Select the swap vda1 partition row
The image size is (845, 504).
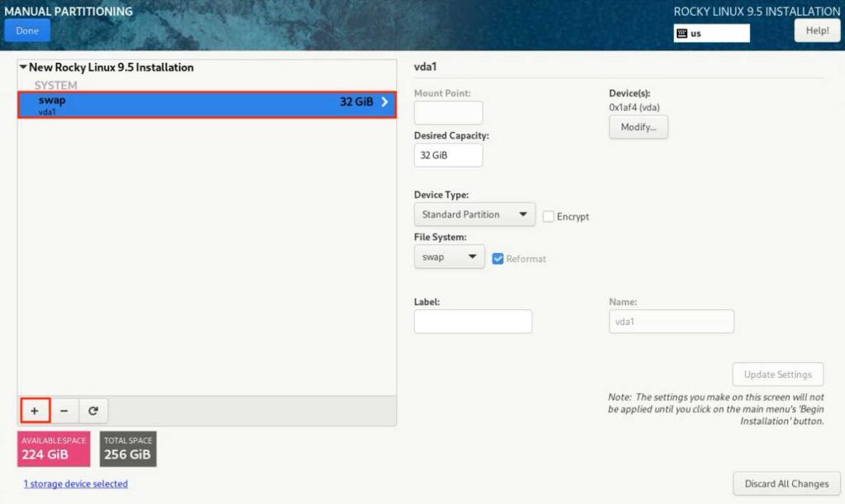(x=207, y=105)
